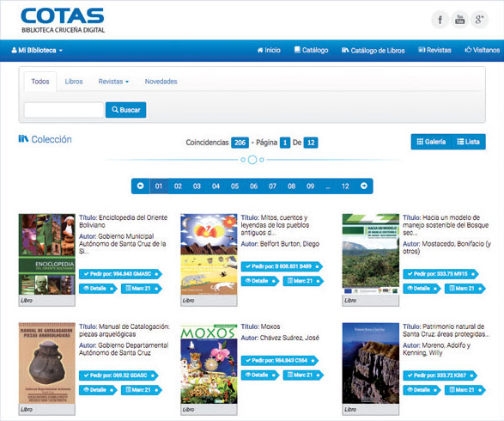The image size is (504, 421).
Task: Open the Moxos book cover thumbnail
Action: 209,363
